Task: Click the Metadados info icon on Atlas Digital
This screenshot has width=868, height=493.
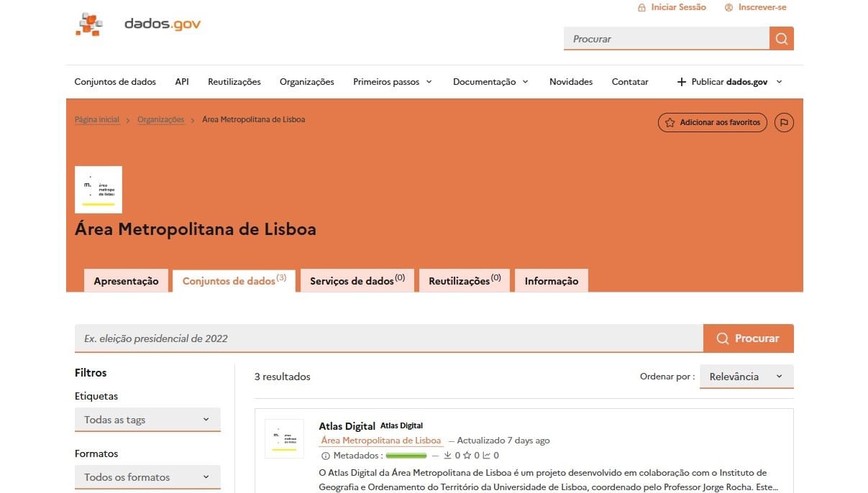Action: click(325, 456)
